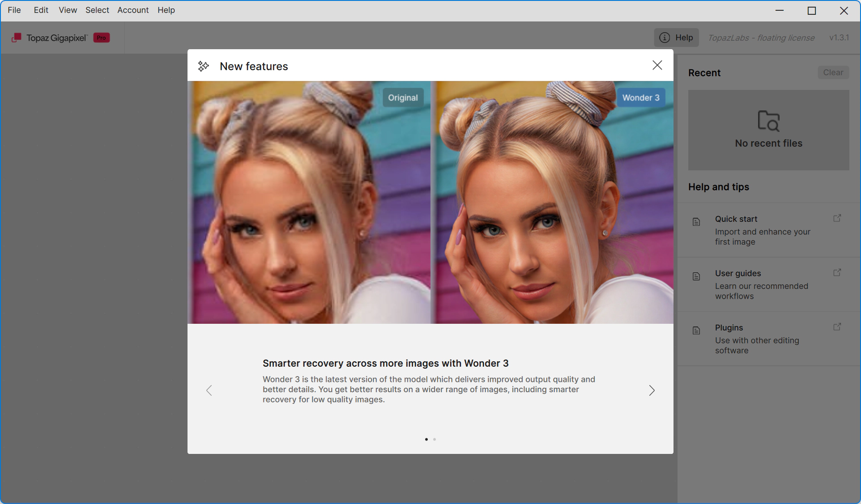Open Plugins external link icon

tap(837, 327)
